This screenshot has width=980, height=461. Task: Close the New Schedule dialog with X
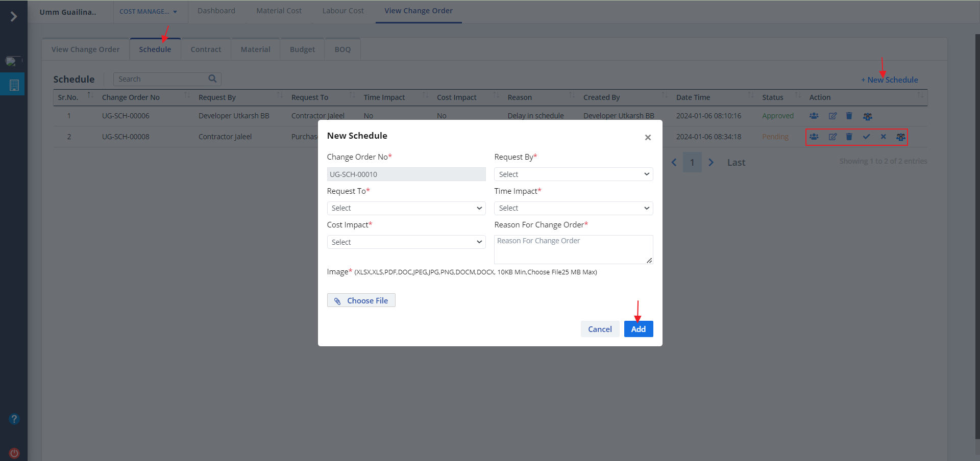(648, 138)
